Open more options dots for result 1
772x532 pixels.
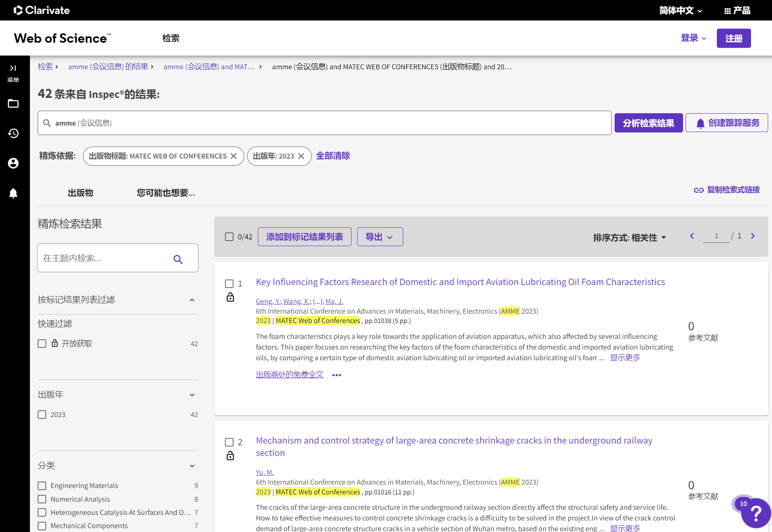coord(337,375)
